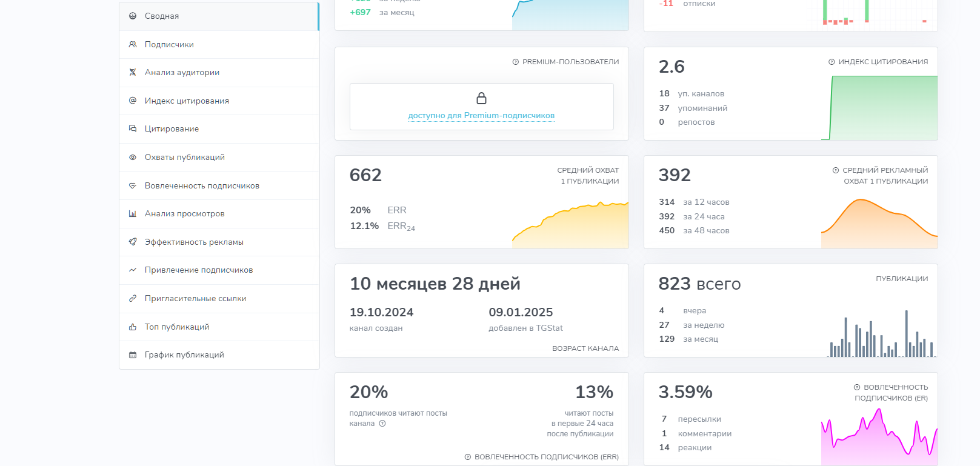This screenshot has width=980, height=466.
Task: Click the '19.10.2024' channel creation date
Action: coord(381,313)
